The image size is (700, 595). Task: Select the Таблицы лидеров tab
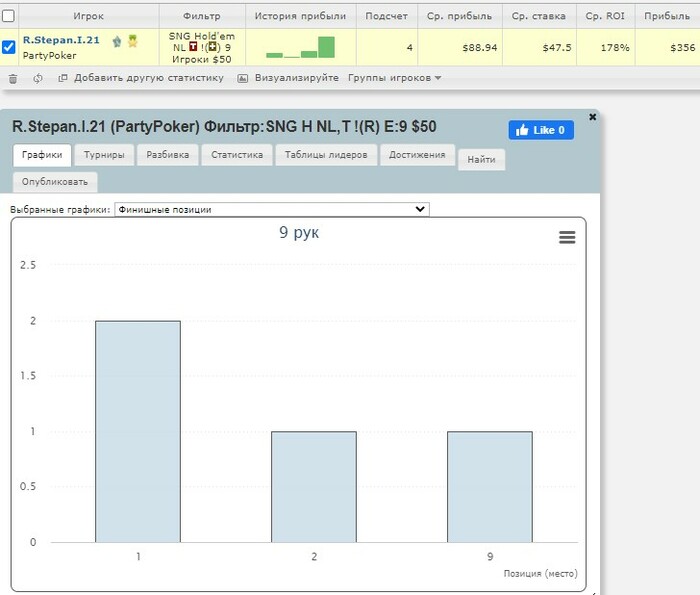click(x=326, y=155)
